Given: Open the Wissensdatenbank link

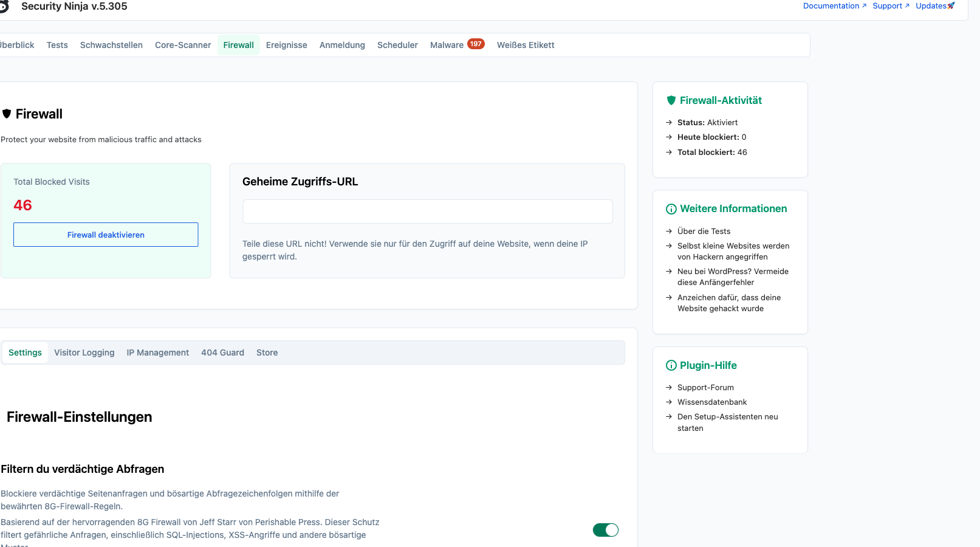Looking at the screenshot, I should coord(712,402).
